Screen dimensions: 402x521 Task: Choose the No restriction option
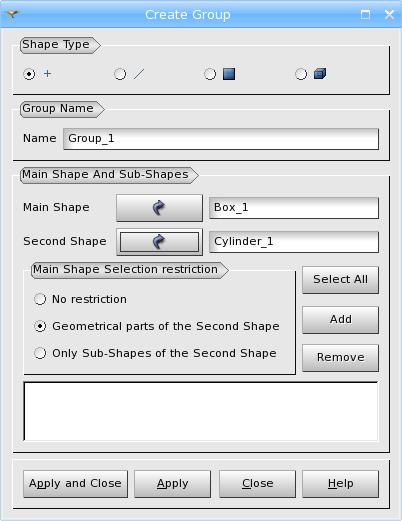coord(80,299)
